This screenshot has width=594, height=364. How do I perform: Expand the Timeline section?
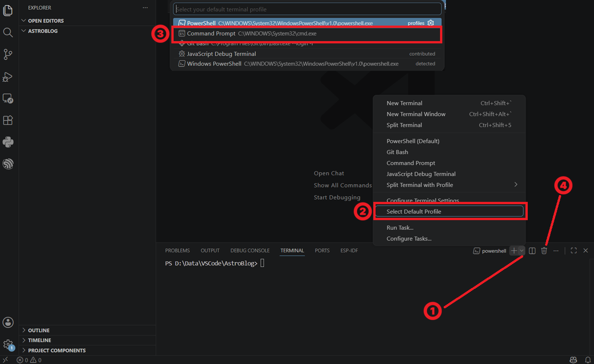tap(87, 340)
